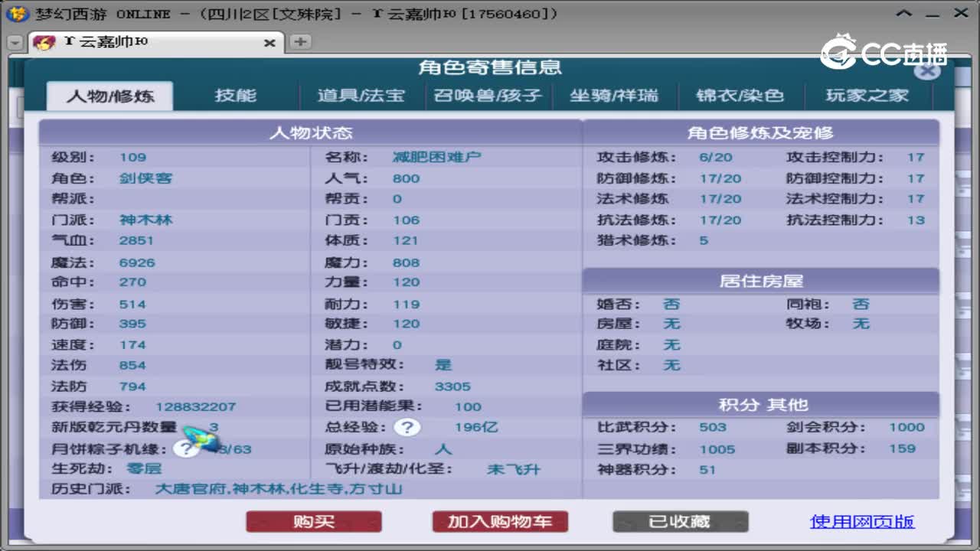Click the 总经验 value 196亿
Viewport: 980px width, 551px height.
pyautogui.click(x=475, y=427)
